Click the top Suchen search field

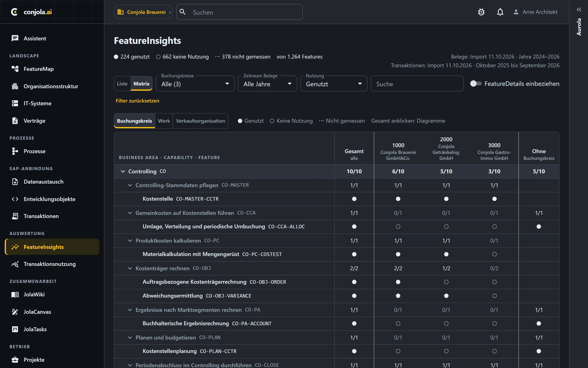tap(239, 12)
